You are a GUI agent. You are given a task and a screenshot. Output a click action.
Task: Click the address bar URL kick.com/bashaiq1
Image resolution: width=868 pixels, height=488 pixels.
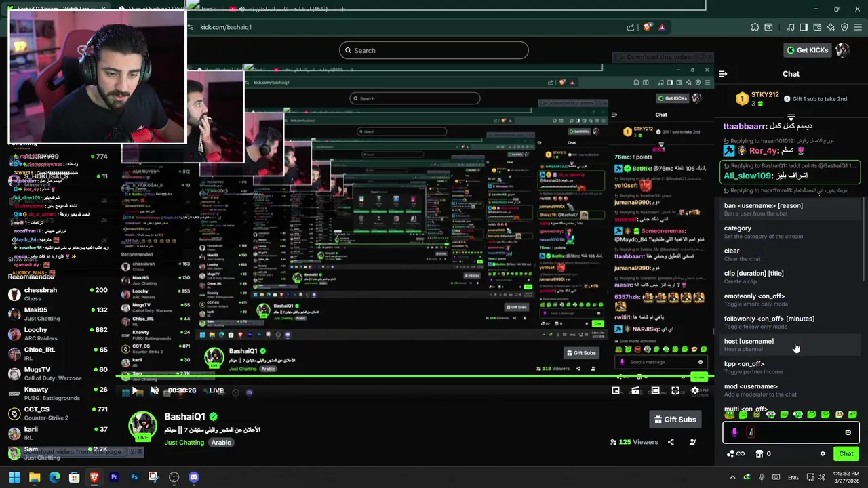tap(226, 27)
